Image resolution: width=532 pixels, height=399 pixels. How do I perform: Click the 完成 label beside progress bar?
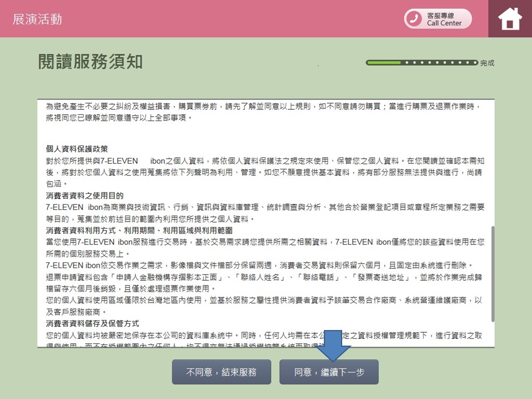[487, 63]
